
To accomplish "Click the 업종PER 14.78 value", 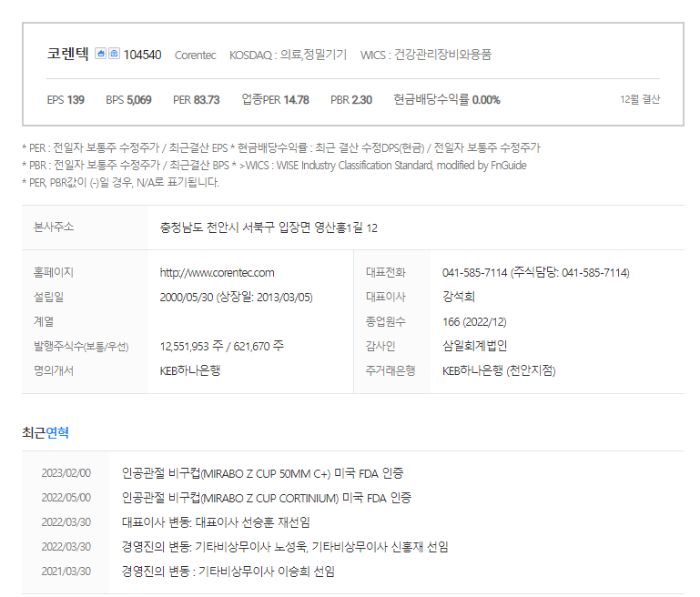I will coord(275,99).
